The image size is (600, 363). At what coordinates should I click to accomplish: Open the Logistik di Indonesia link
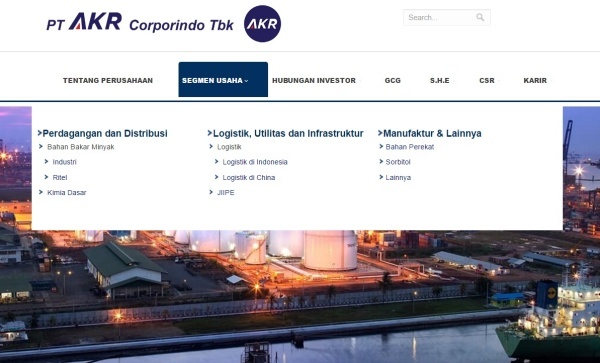tap(255, 162)
